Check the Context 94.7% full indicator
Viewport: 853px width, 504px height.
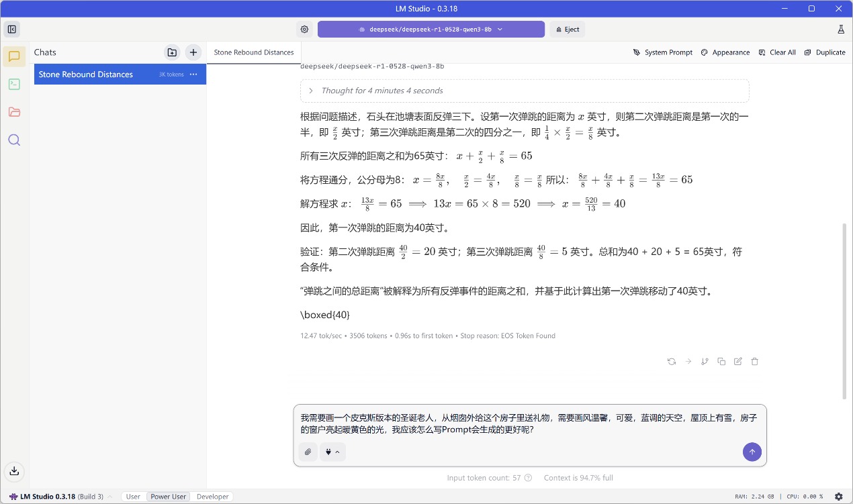coord(578,477)
